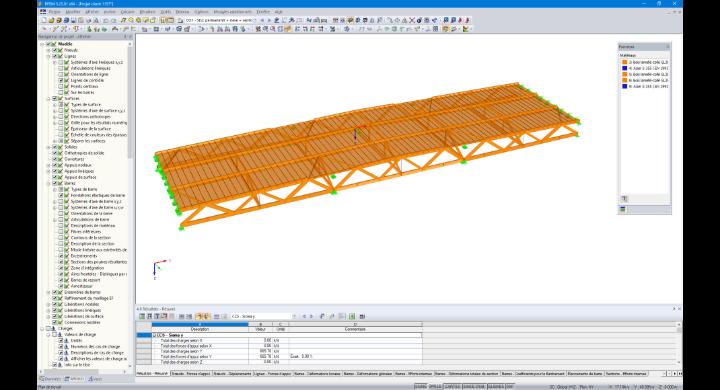Collapse the Lignes tree node

(x=48, y=56)
